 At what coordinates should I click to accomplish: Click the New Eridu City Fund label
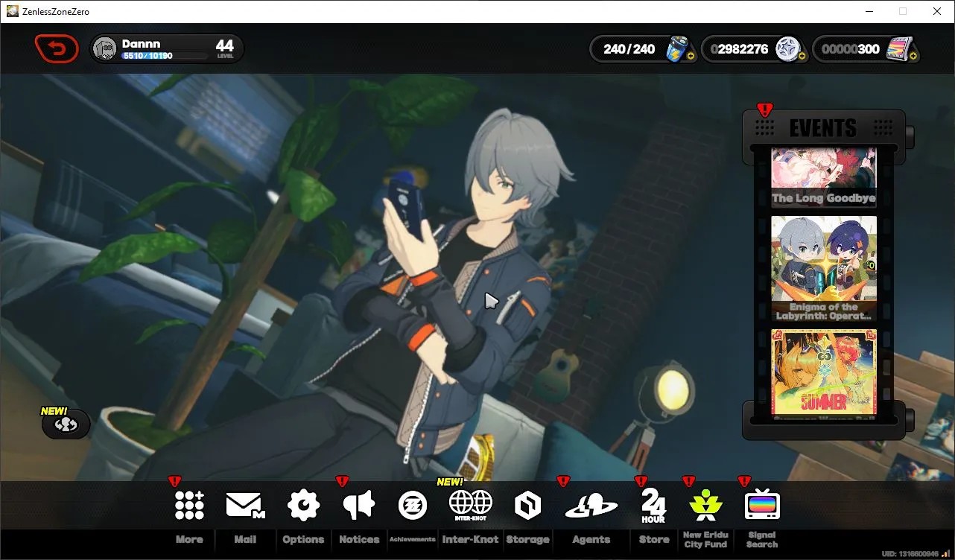tap(705, 539)
